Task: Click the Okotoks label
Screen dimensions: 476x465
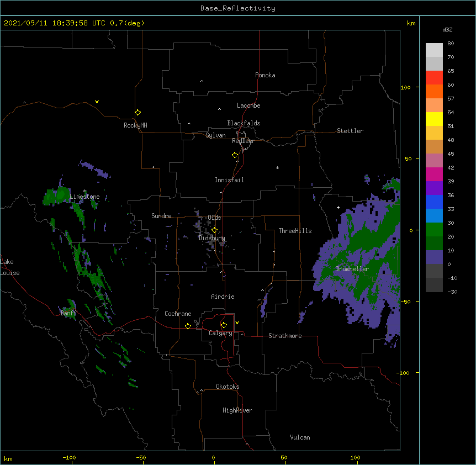Action: coord(228,387)
